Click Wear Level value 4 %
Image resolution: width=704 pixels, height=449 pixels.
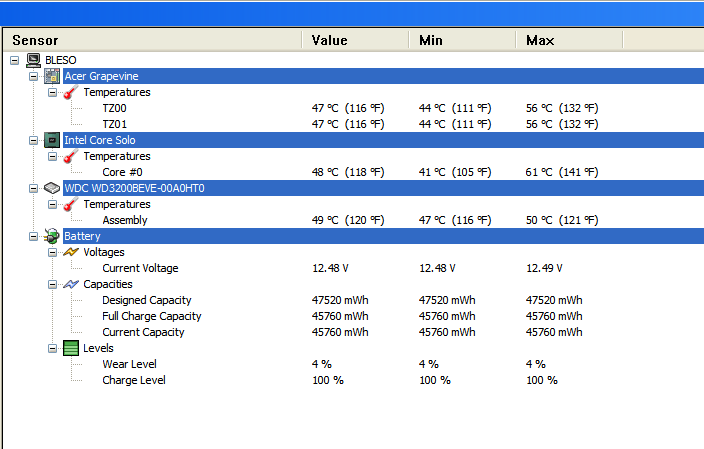coord(322,364)
